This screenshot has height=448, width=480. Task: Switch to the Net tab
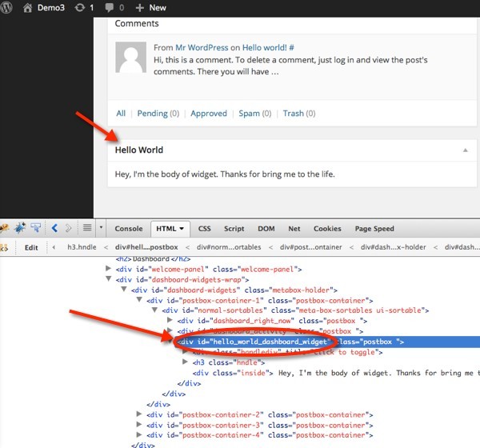pos(294,229)
